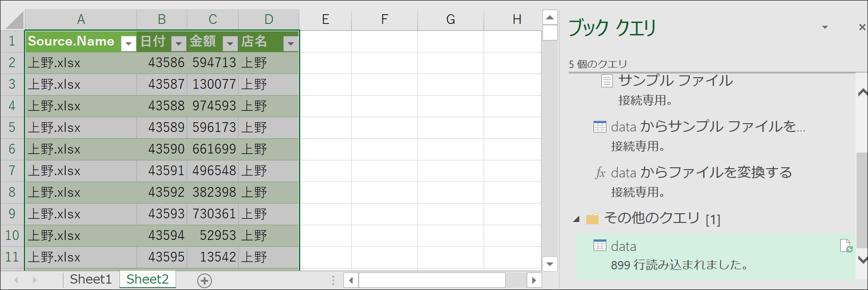Close the ブック クエリ pane
The height and width of the screenshot is (290, 868).
click(862, 28)
